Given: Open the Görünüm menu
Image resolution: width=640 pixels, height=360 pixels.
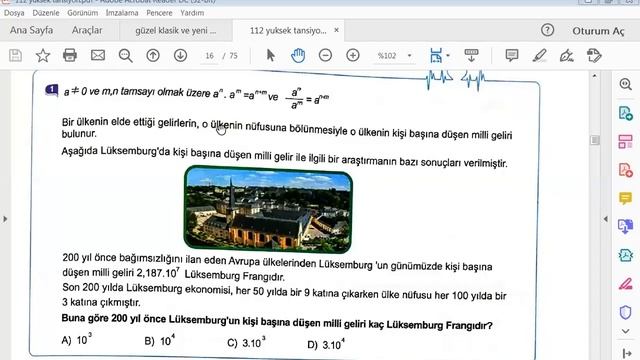Looking at the screenshot, I should pyautogui.click(x=82, y=13).
